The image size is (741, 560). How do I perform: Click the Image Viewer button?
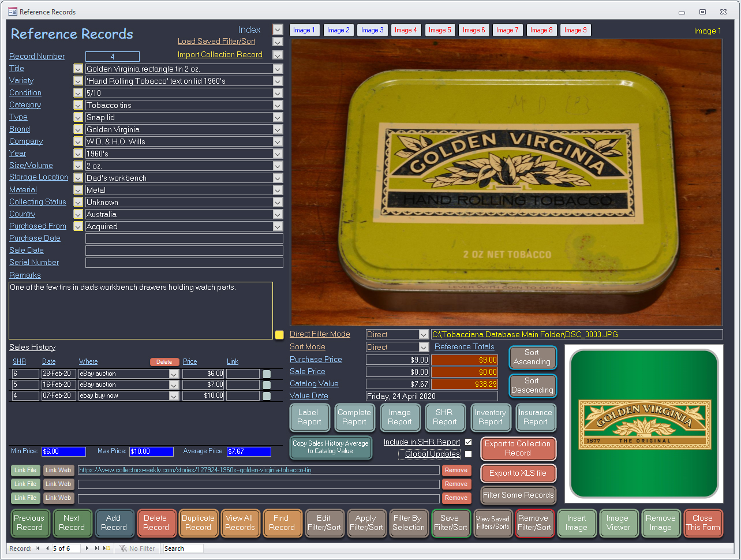pos(619,523)
